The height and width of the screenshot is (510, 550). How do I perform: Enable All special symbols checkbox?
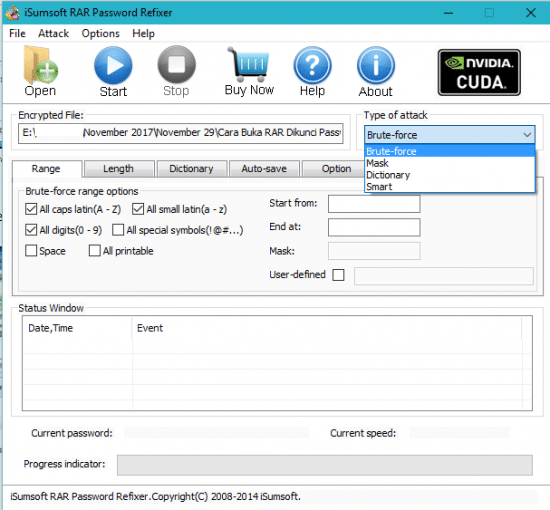click(118, 230)
